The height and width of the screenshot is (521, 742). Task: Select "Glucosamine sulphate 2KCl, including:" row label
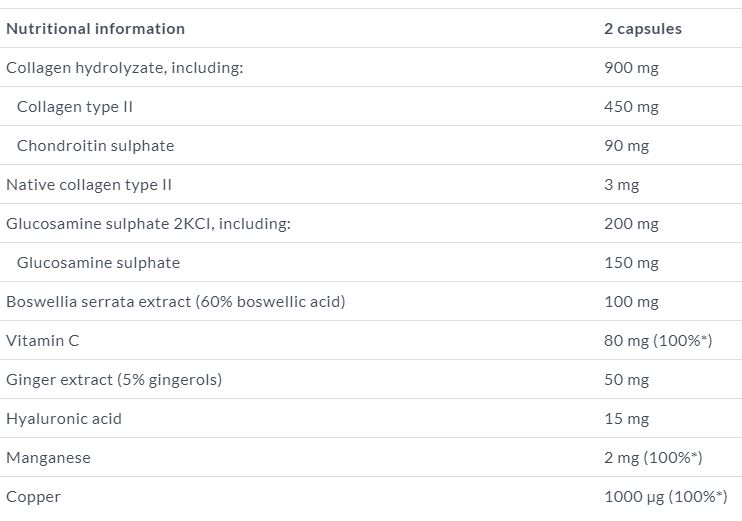[x=148, y=224]
